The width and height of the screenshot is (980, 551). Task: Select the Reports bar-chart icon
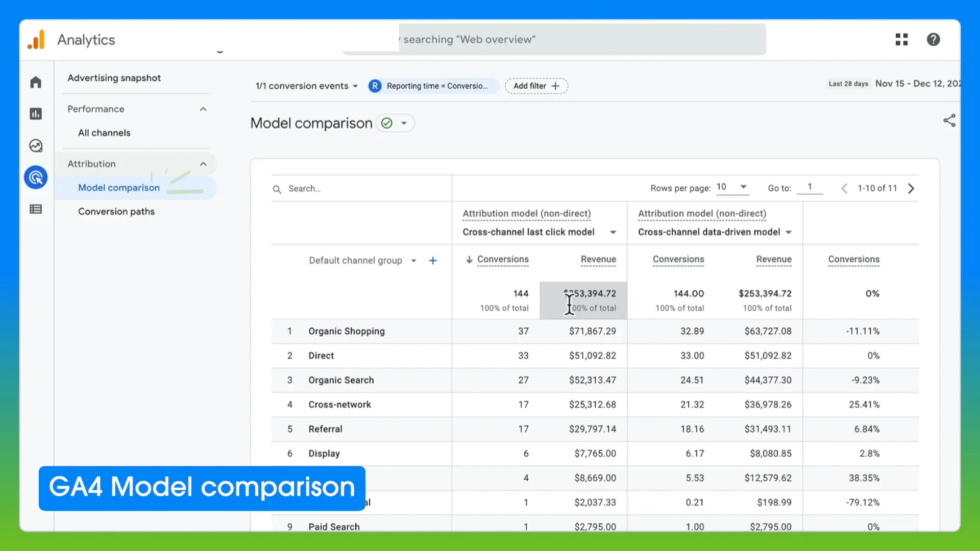(x=36, y=114)
